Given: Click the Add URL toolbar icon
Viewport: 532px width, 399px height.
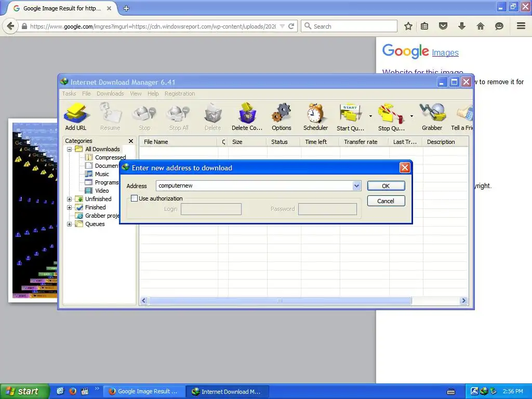Looking at the screenshot, I should [x=76, y=117].
